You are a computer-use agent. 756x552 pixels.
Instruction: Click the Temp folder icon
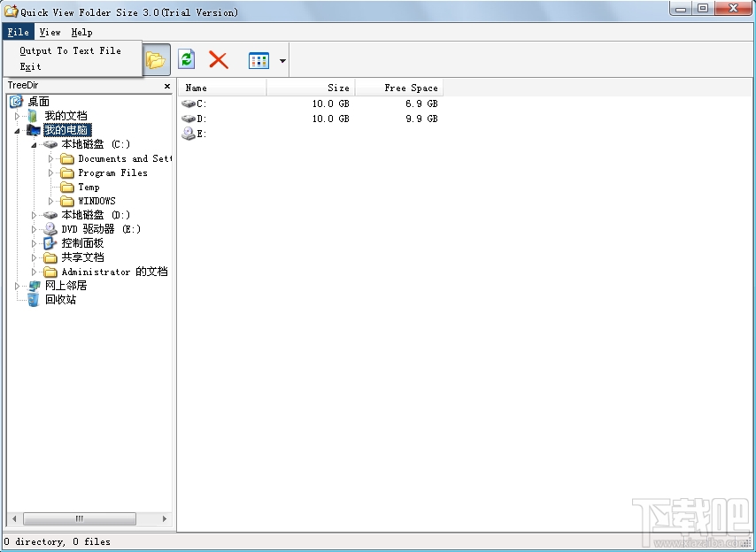[67, 187]
